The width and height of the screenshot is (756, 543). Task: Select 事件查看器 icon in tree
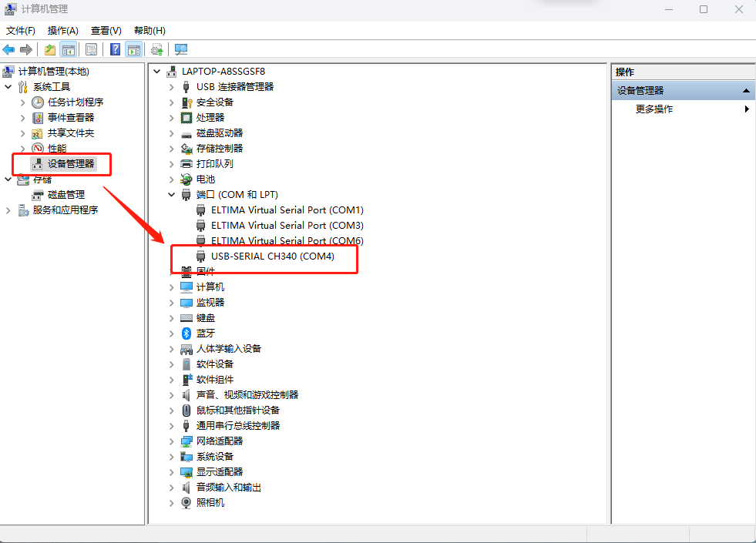pos(38,118)
